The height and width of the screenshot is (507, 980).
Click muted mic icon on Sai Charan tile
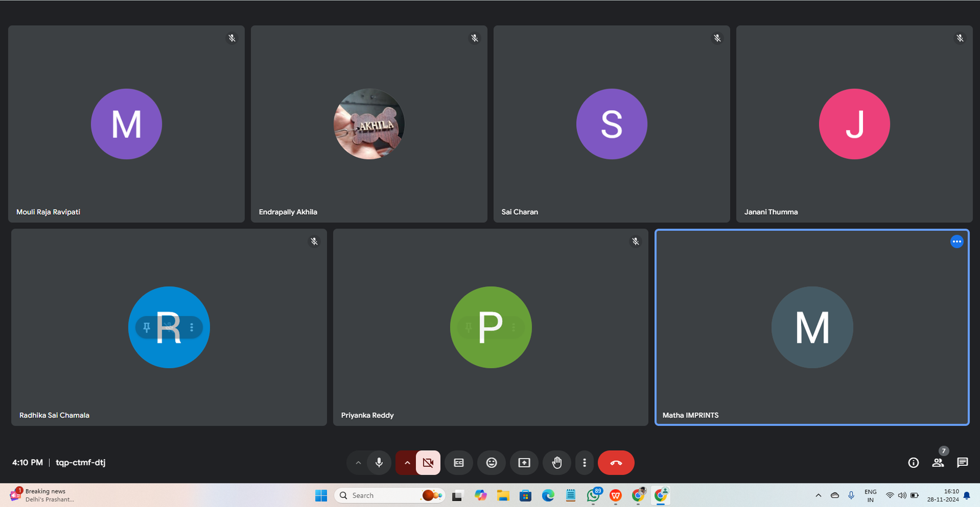pos(717,38)
